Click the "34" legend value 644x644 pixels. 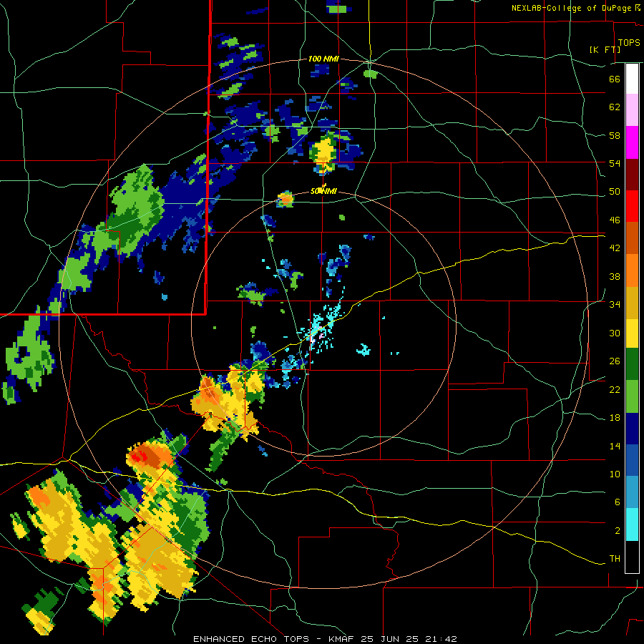pos(615,305)
